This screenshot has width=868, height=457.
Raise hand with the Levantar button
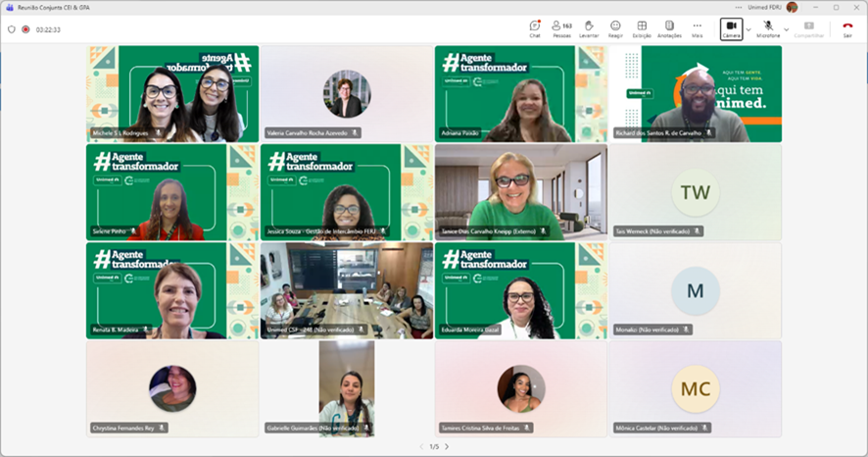[x=589, y=28]
